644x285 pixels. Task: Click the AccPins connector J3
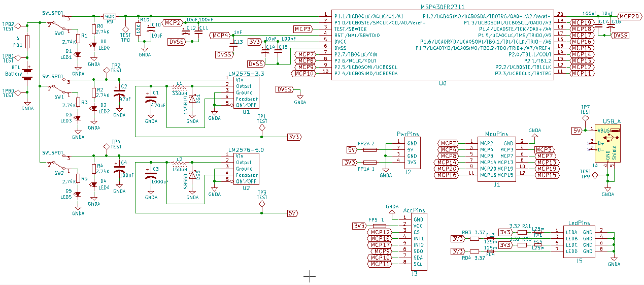(x=418, y=242)
